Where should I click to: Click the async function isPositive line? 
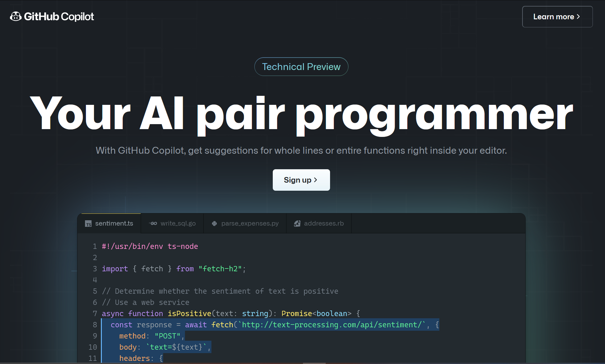231,314
